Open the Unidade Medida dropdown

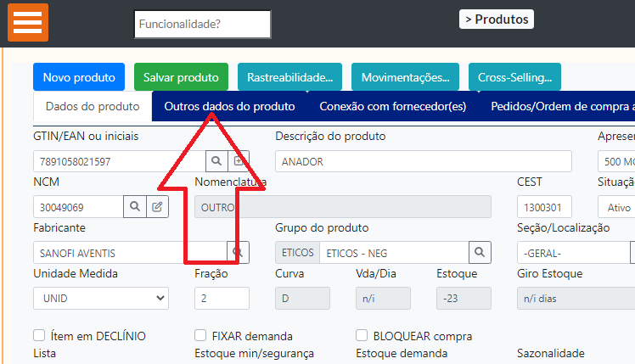tap(100, 298)
